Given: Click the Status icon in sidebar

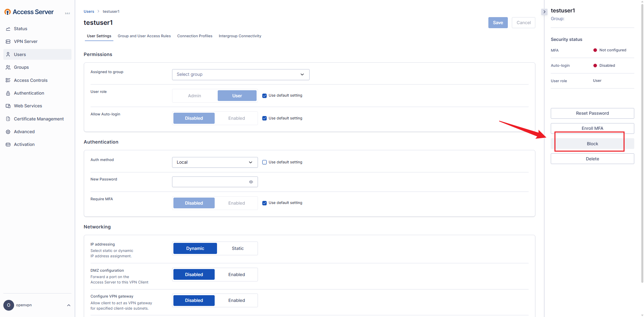Looking at the screenshot, I should tap(8, 29).
